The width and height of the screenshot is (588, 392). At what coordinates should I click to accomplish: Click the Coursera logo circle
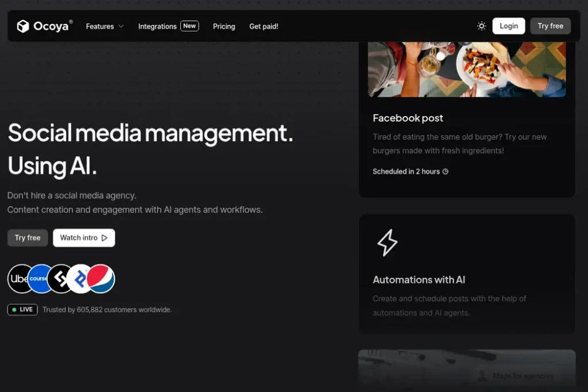click(38, 278)
